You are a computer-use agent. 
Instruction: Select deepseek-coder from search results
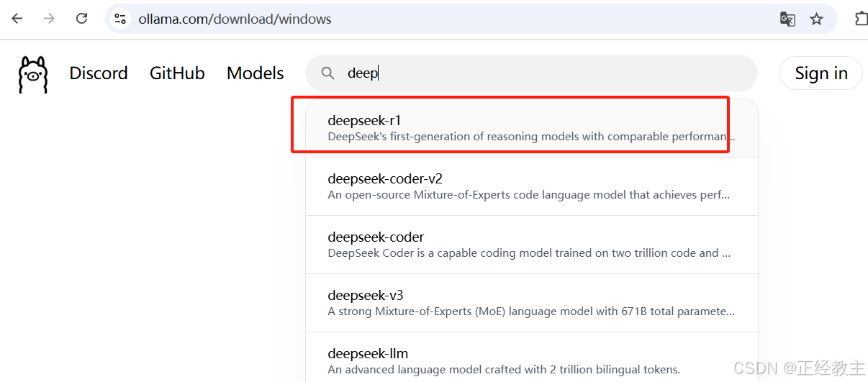(x=532, y=245)
